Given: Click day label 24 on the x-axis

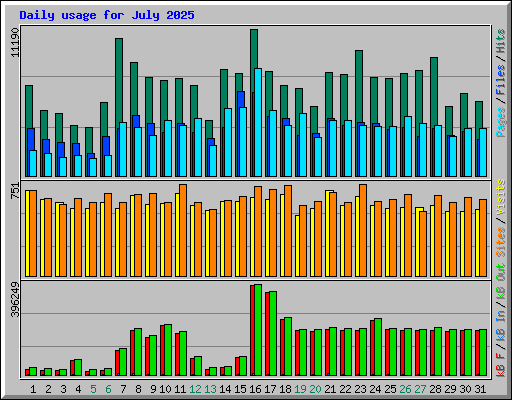Looking at the screenshot, I should point(375,389).
